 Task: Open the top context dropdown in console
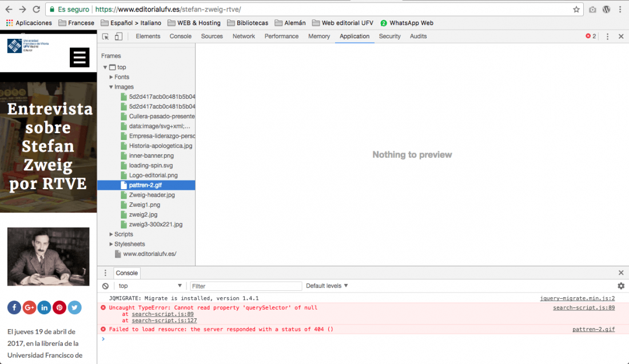tap(150, 286)
